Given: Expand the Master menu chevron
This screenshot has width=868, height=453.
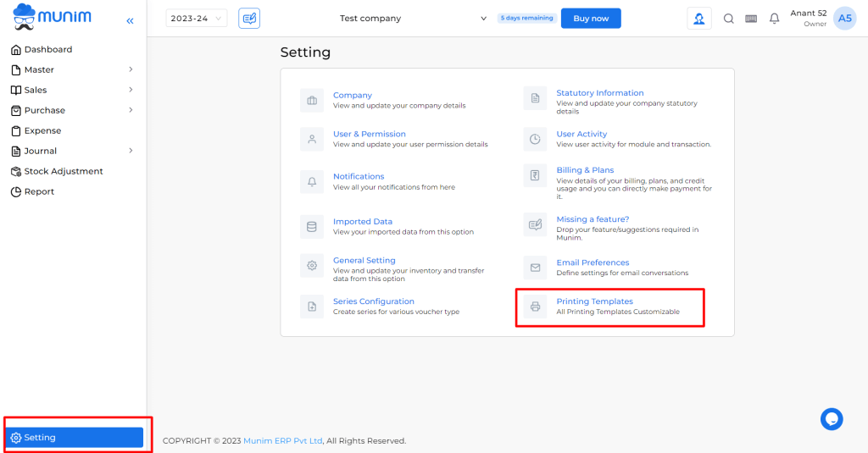Looking at the screenshot, I should (131, 69).
